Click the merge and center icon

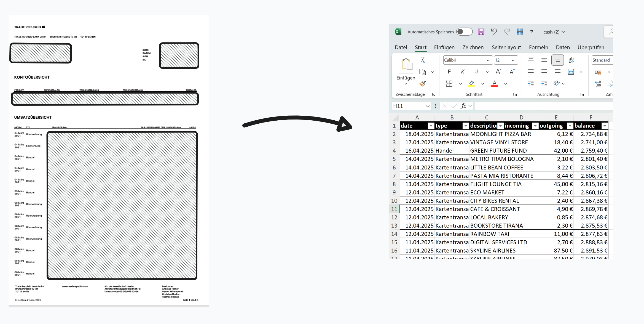click(571, 72)
